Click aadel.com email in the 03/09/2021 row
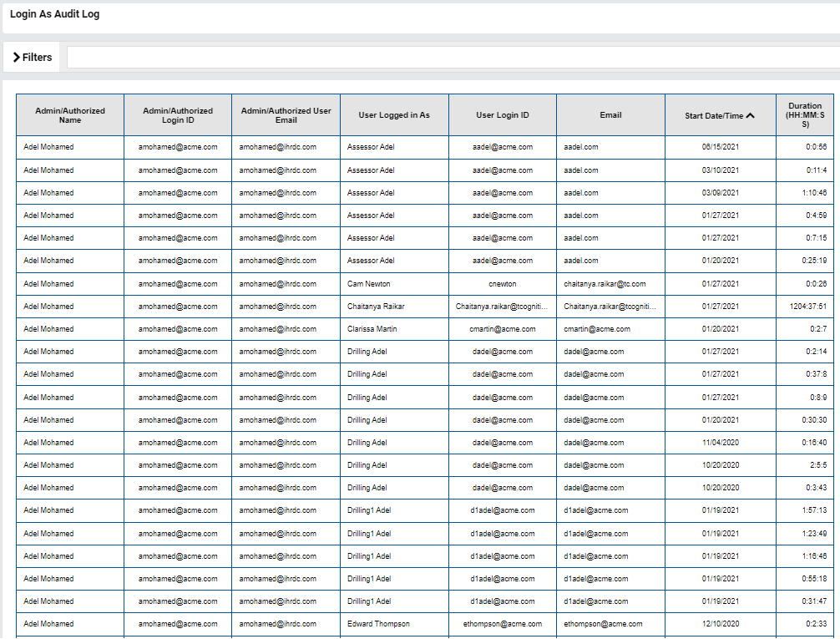This screenshot has height=639, width=840. coord(581,193)
